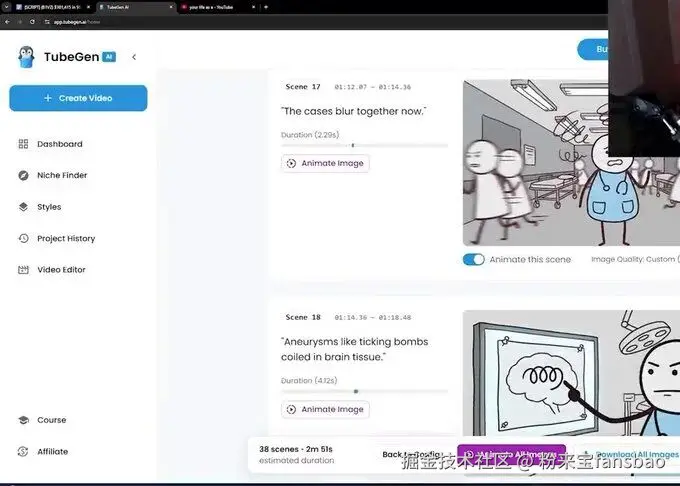680x486 pixels.
Task: Click Animate Image for Scene 18
Action: (x=325, y=409)
